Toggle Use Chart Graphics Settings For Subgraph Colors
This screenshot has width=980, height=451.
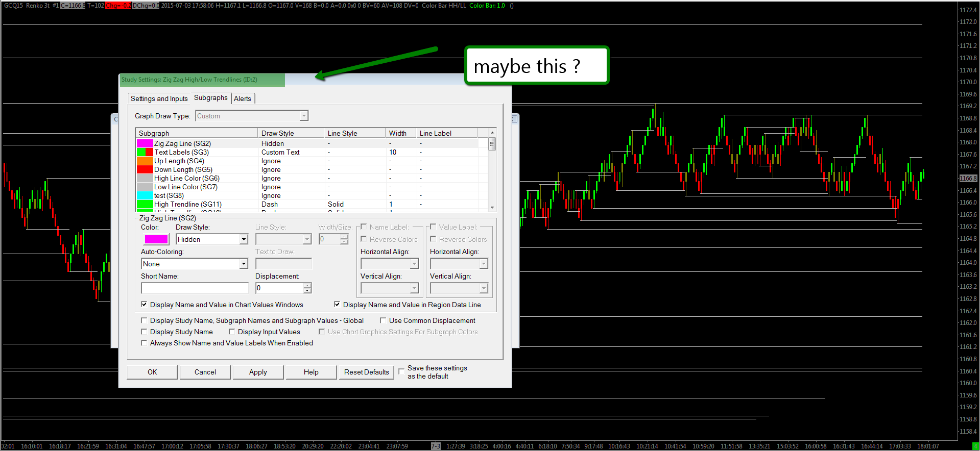[322, 332]
